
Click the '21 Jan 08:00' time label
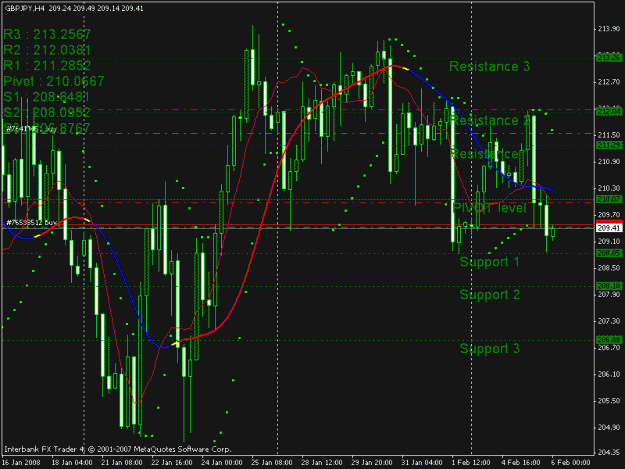tap(122, 463)
